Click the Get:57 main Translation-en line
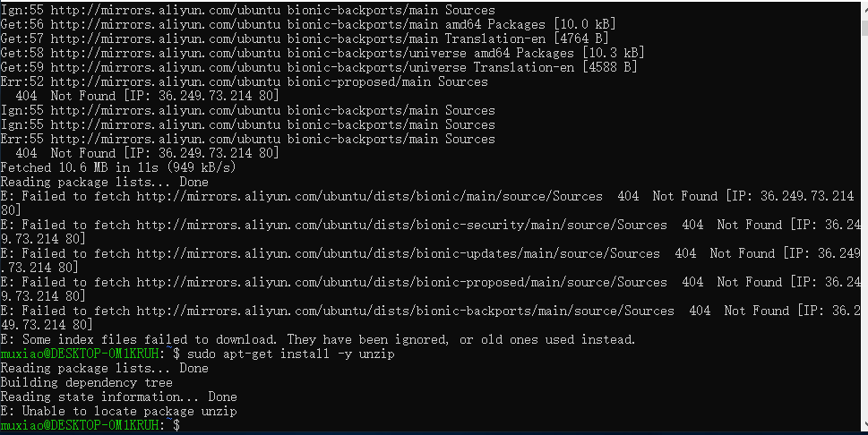Image resolution: width=868 pixels, height=435 pixels. (305, 38)
